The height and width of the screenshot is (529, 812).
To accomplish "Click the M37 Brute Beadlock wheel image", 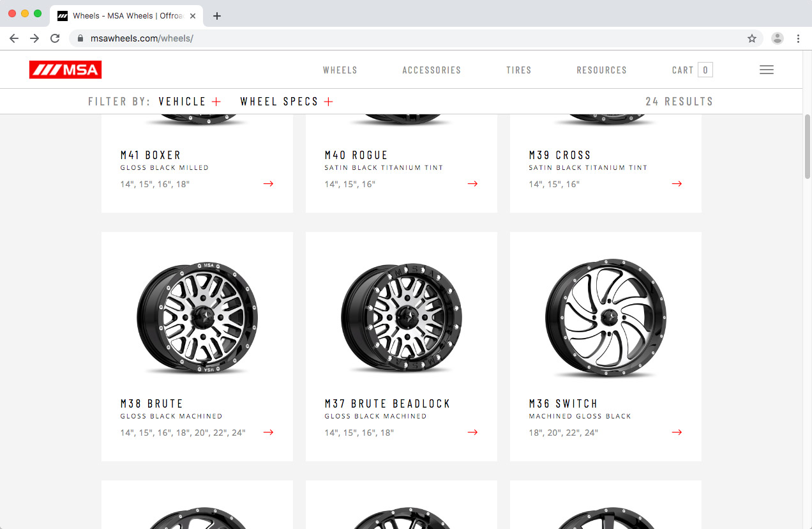I will (x=402, y=317).
